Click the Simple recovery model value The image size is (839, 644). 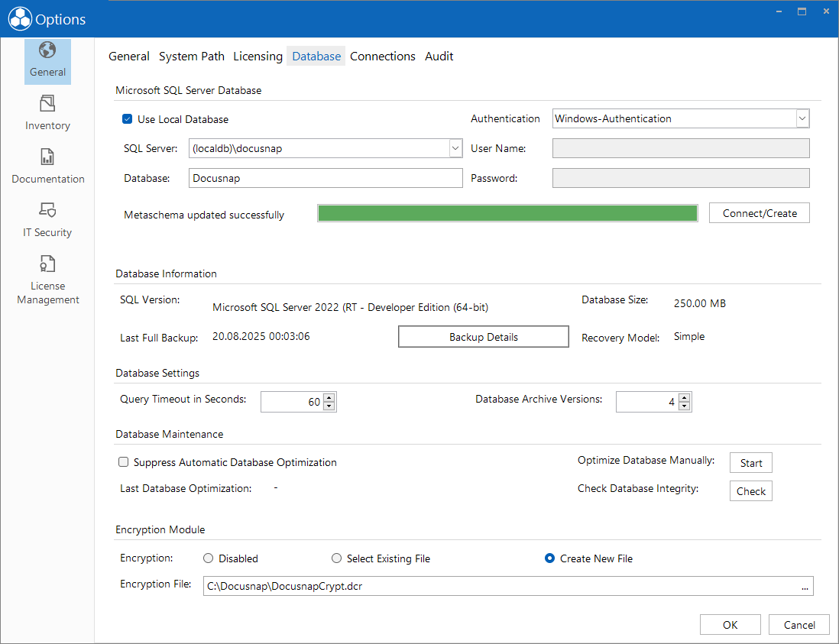coord(689,336)
